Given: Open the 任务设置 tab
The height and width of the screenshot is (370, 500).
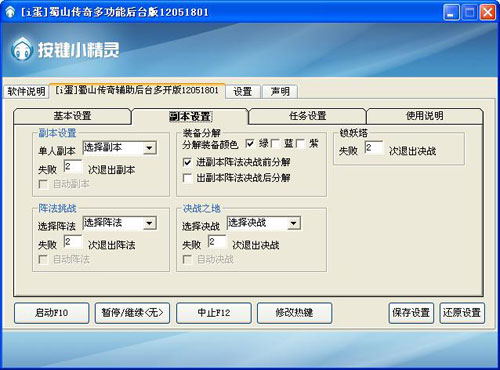Looking at the screenshot, I should 307,116.
